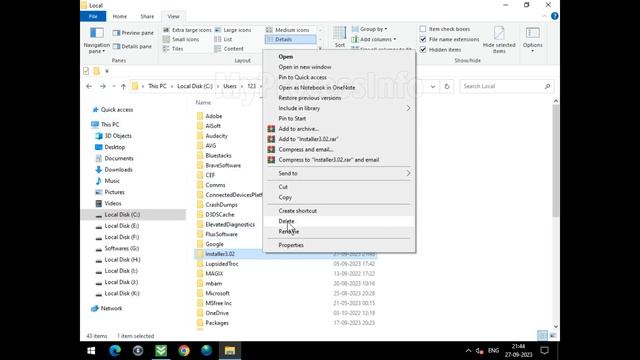Switch to the Share ribbon tab
640x360 pixels.
click(147, 16)
